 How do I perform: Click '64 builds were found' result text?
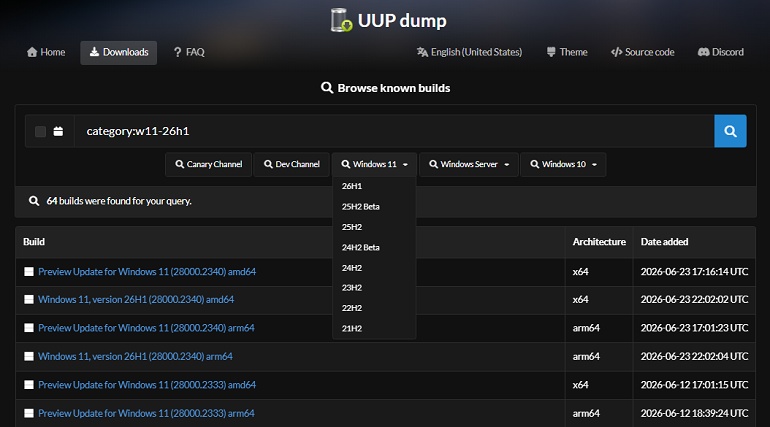point(119,201)
